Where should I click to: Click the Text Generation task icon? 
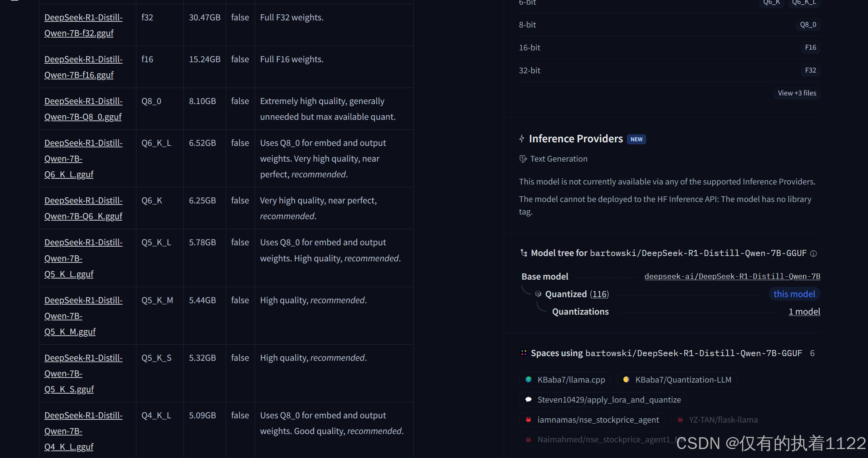[x=523, y=159]
